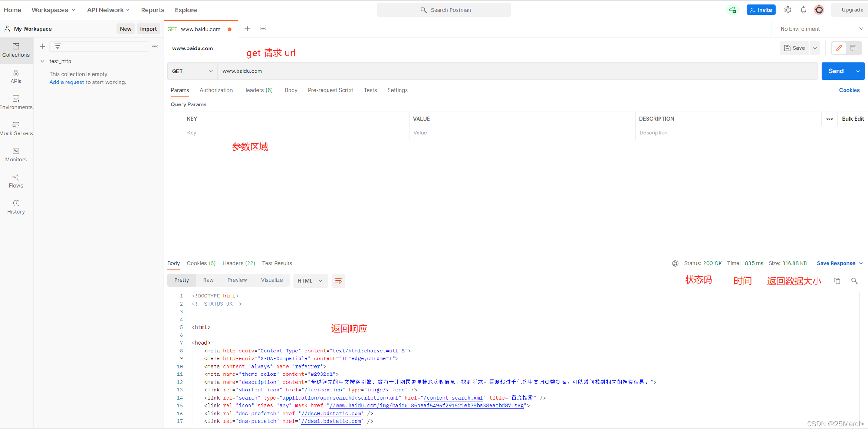Screen dimensions: 868x430
Task: Open the Collections sidebar panel
Action: pyautogui.click(x=16, y=50)
